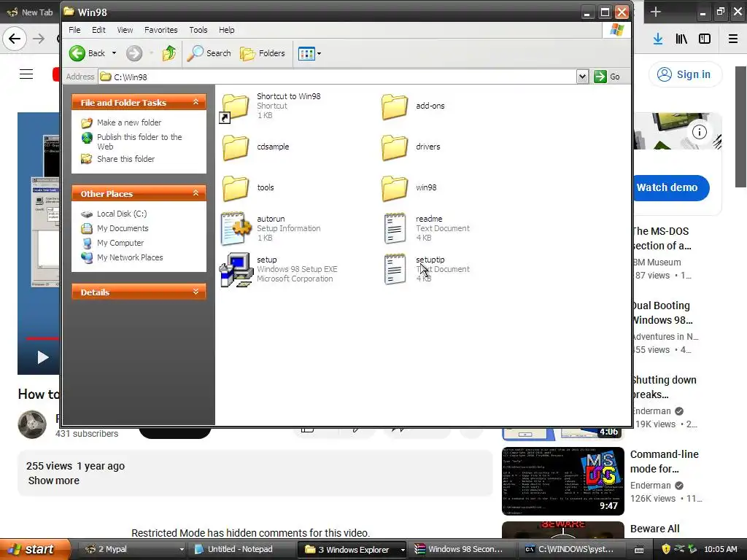Select the win98 folder icon
Image resolution: width=747 pixels, height=560 pixels.
click(395, 187)
